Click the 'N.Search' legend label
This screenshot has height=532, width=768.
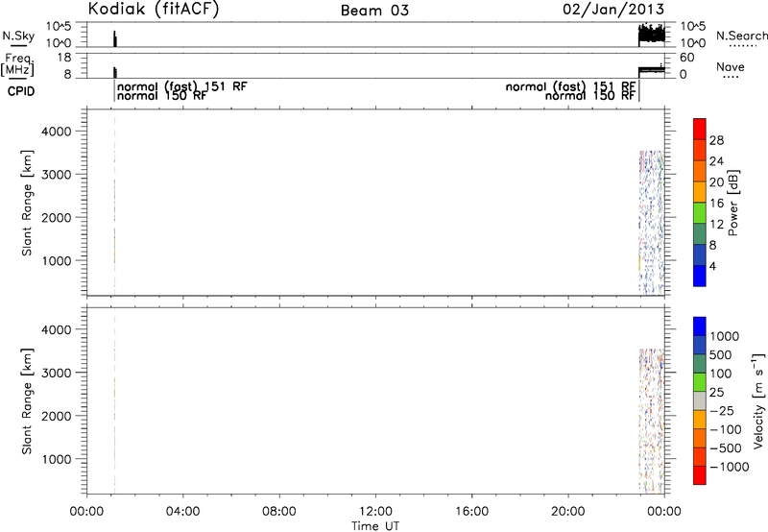click(742, 36)
